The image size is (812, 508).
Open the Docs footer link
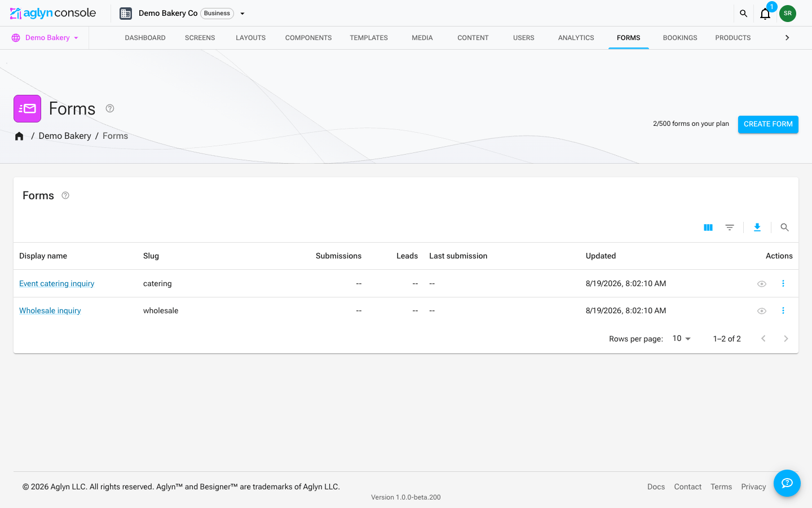656,487
